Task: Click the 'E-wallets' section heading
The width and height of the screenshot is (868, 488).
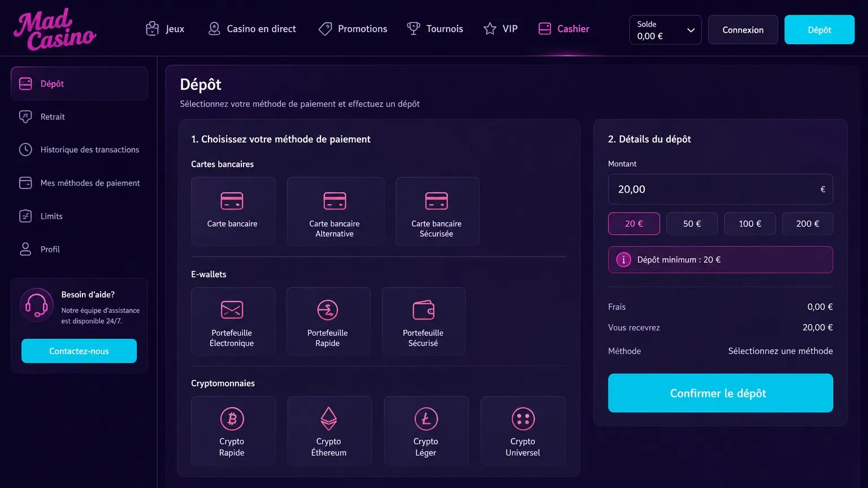Action: [209, 274]
